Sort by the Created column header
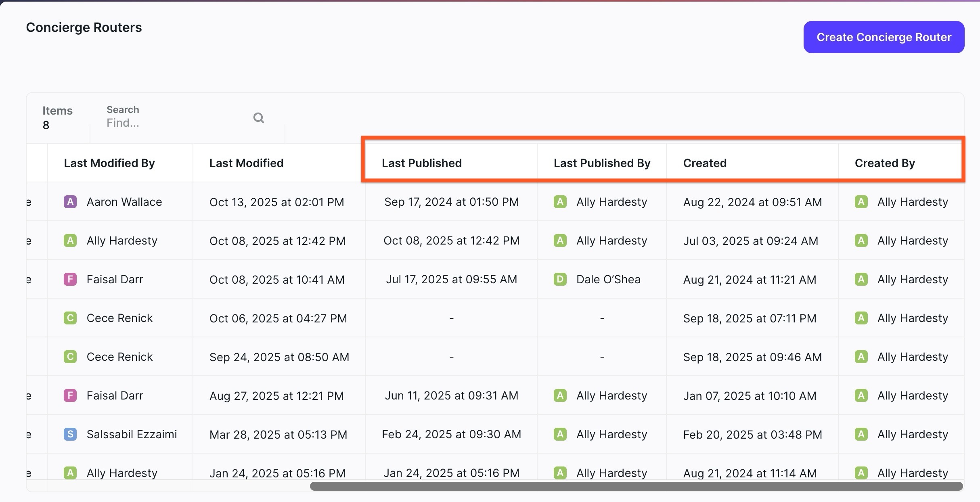980x502 pixels. click(x=705, y=163)
